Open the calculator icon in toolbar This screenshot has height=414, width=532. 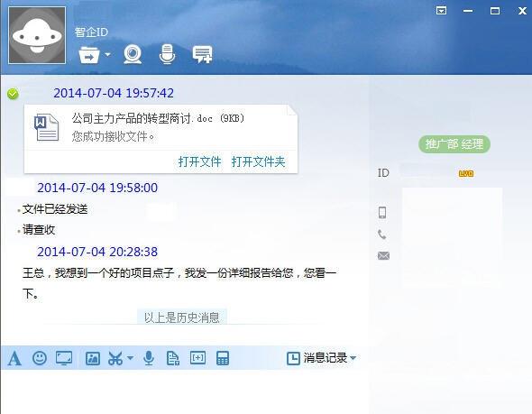223,358
